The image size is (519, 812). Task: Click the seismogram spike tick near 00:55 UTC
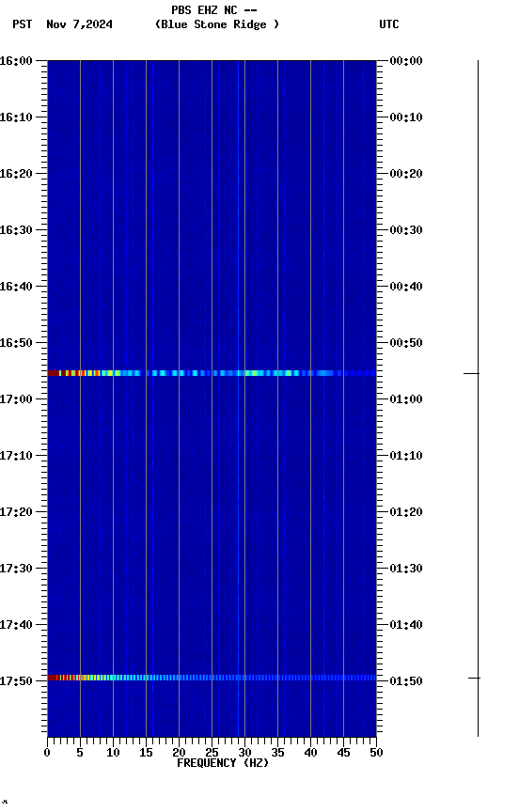[x=471, y=373]
